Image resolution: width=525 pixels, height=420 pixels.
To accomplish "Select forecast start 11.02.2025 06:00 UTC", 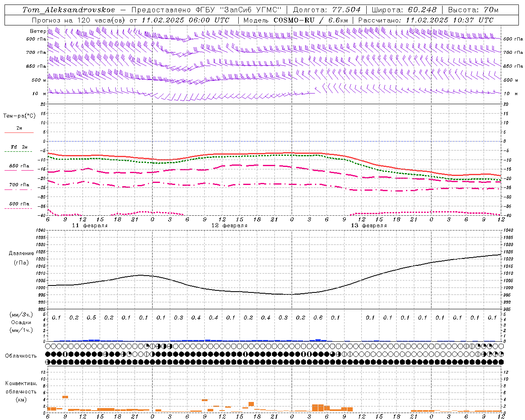I will (185, 20).
